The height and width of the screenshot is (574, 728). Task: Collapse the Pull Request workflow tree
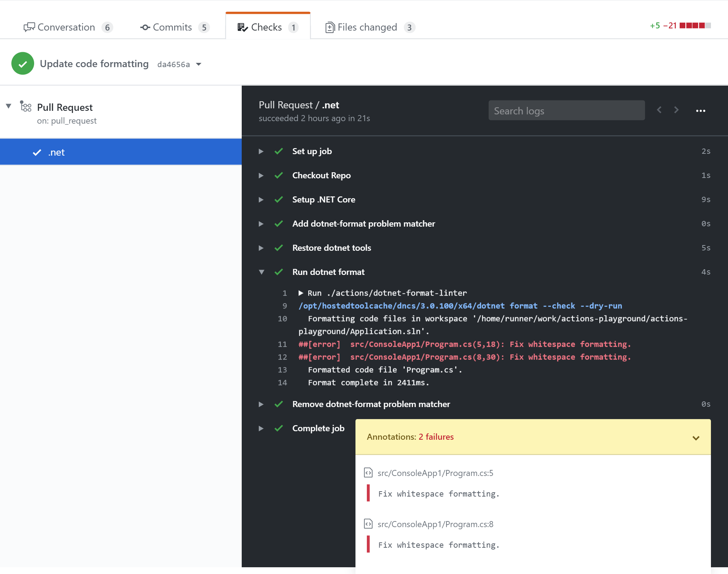click(8, 107)
